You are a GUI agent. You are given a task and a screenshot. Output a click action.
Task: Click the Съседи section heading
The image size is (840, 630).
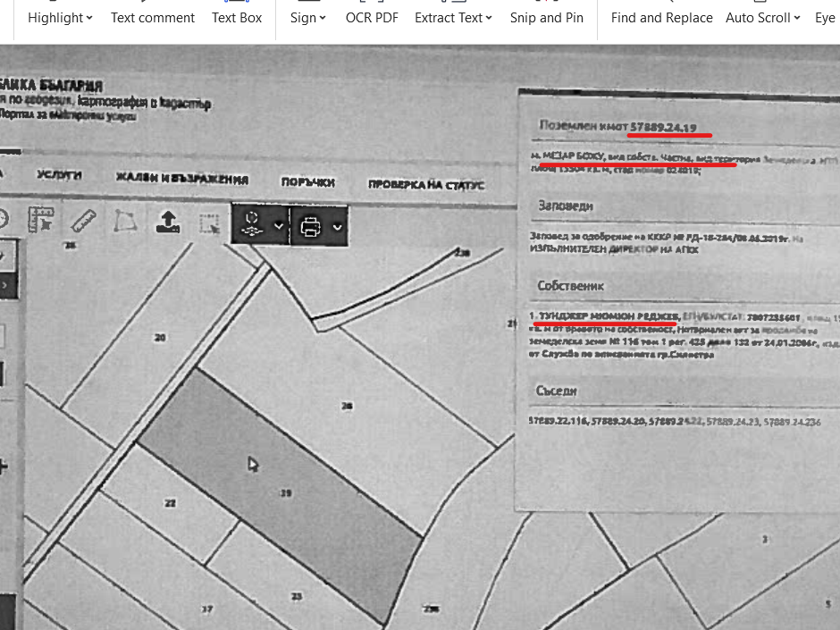coord(557,391)
